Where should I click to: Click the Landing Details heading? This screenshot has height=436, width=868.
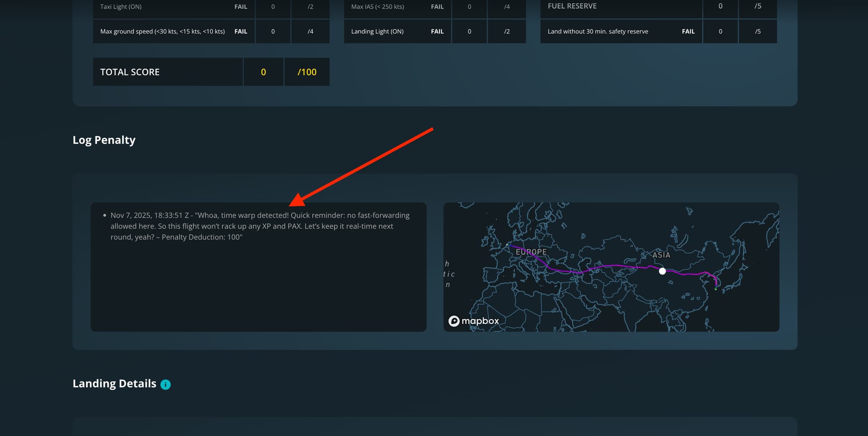[x=114, y=384]
